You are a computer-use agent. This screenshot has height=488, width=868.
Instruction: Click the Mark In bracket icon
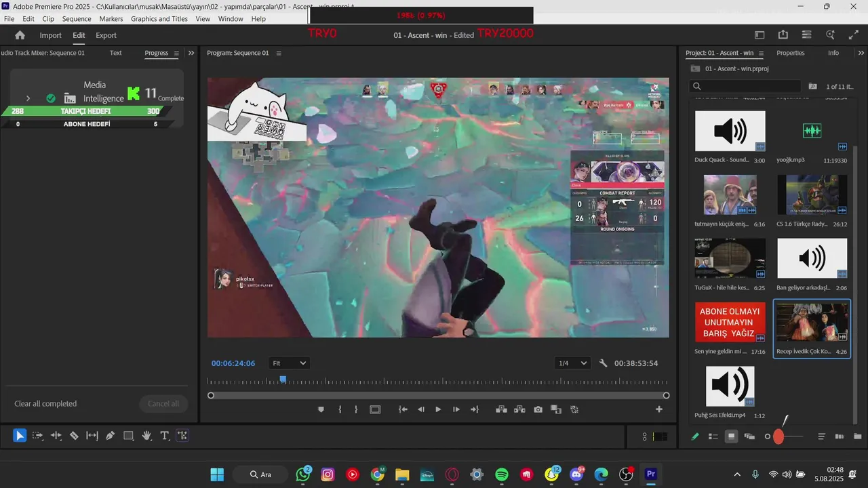coord(340,409)
